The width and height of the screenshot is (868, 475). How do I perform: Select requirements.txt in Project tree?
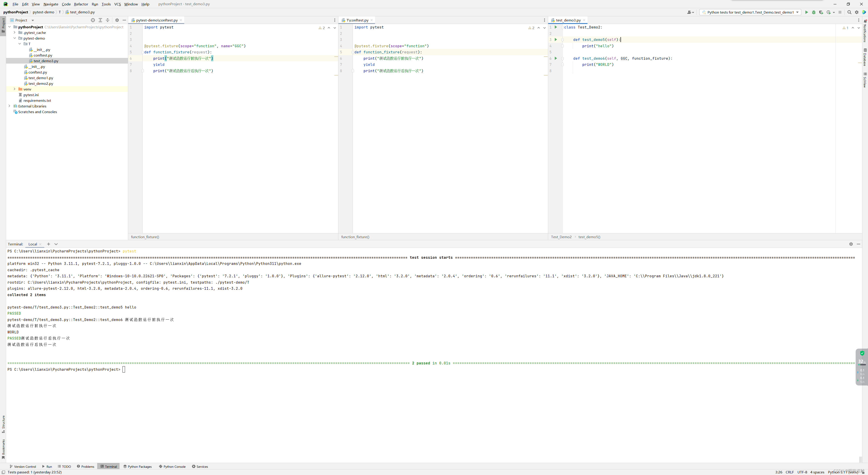point(37,100)
